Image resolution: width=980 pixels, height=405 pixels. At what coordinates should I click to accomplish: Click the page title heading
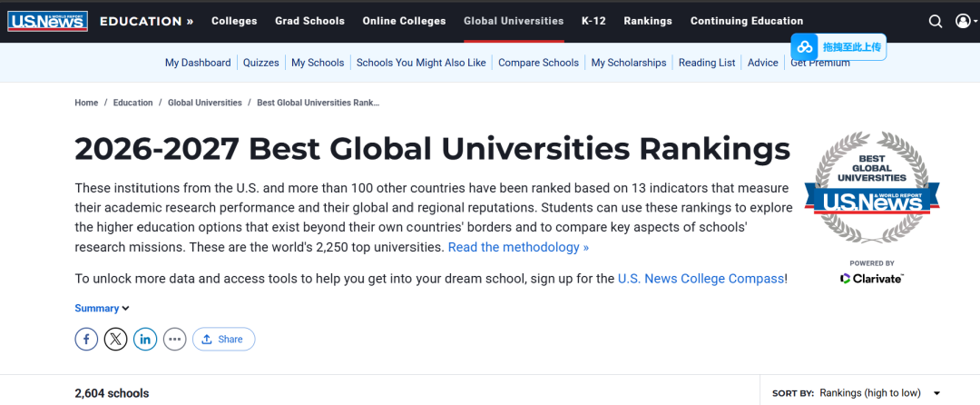433,149
